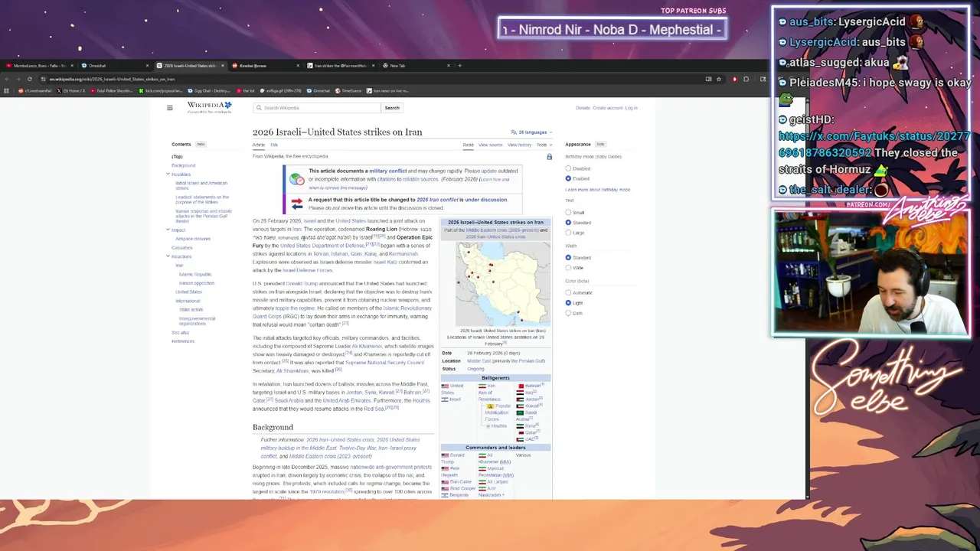Switch to the Talk tab
This screenshot has height=551, width=980.
273,145
